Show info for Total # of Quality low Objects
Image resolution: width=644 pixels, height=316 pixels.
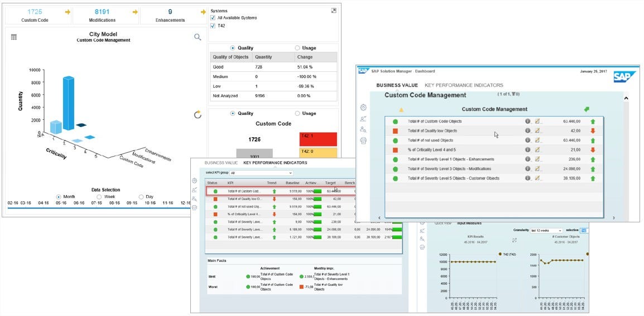(528, 131)
